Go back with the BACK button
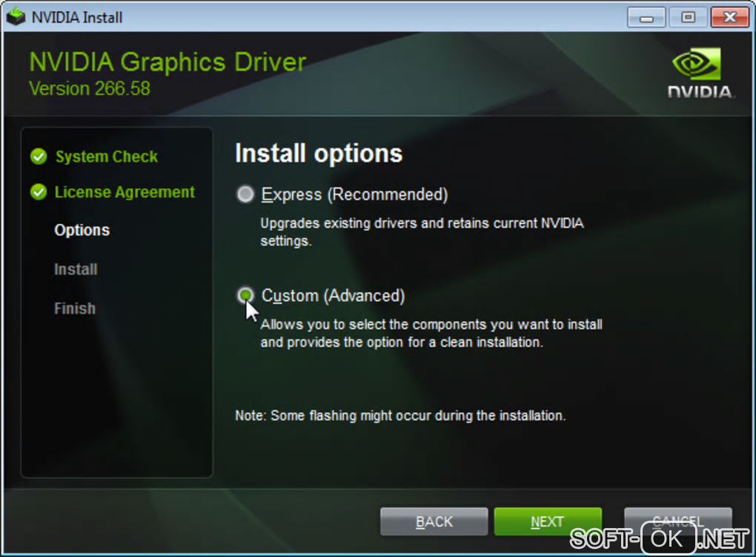This screenshot has height=557, width=756. pyautogui.click(x=434, y=521)
